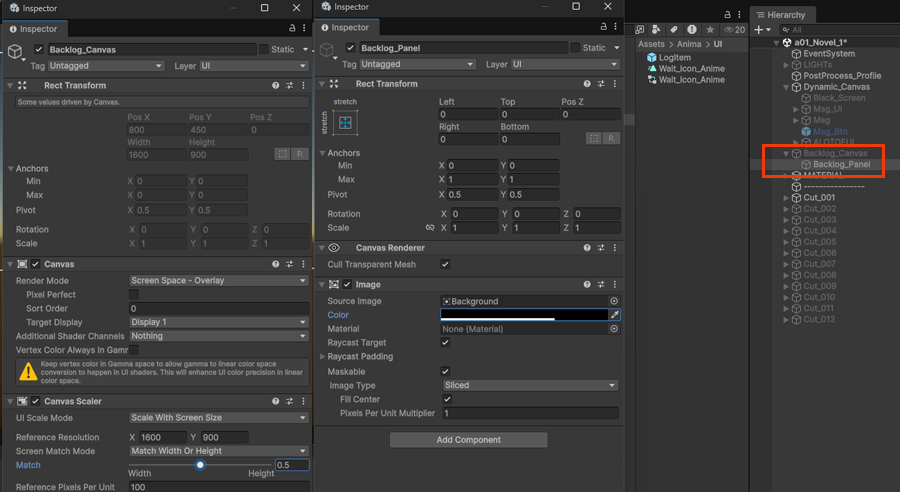
Task: Click the favorites star icon in Project toolbar
Action: (710, 29)
